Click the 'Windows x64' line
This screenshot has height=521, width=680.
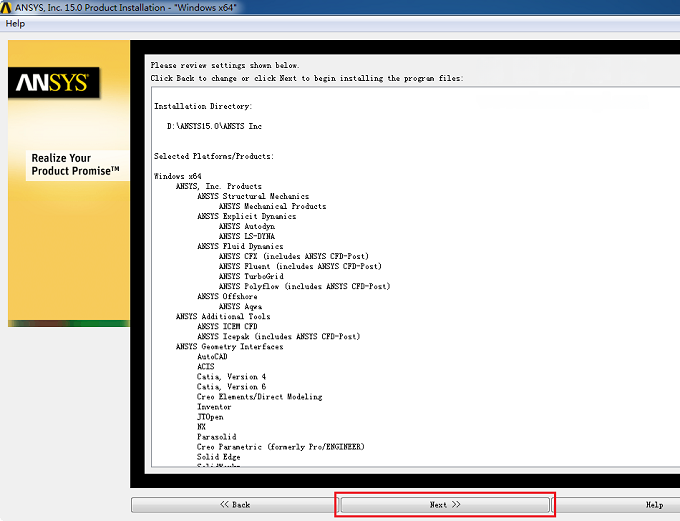(178, 176)
